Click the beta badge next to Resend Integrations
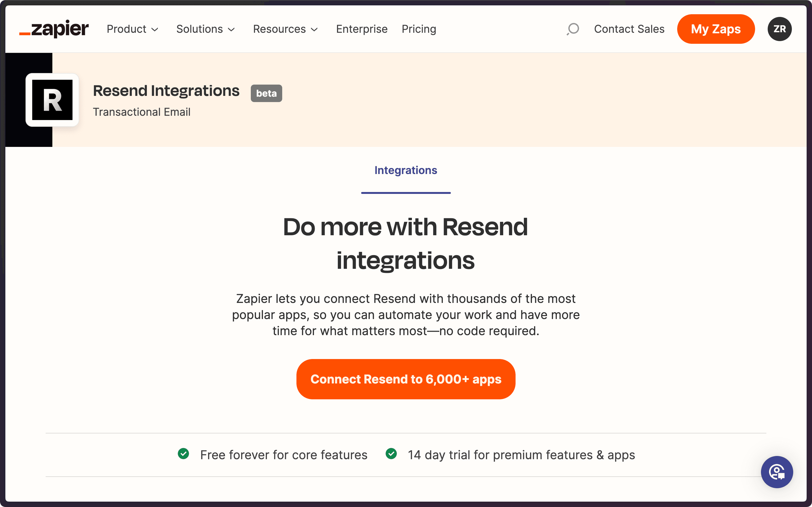This screenshot has height=507, width=812. coord(266,93)
